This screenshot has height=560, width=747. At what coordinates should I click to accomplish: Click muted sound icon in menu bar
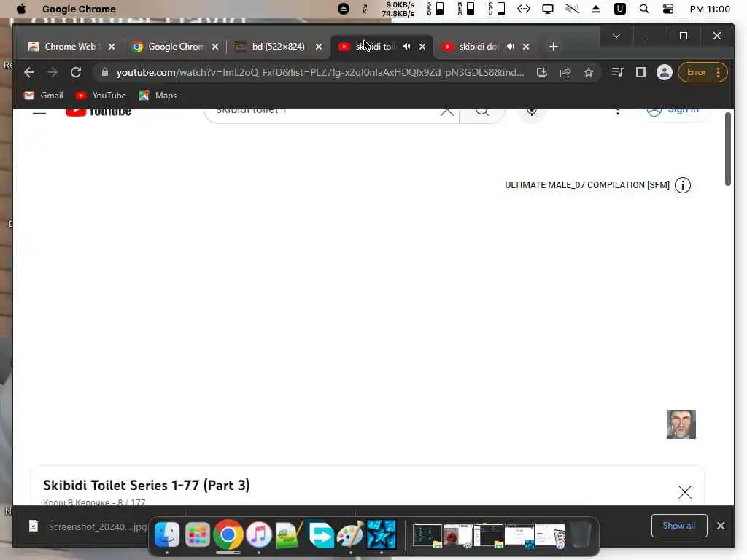pos(572,9)
